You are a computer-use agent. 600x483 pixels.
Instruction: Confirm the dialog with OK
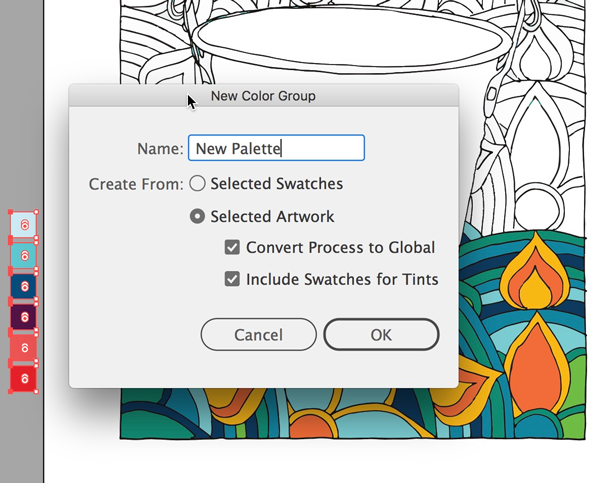381,335
